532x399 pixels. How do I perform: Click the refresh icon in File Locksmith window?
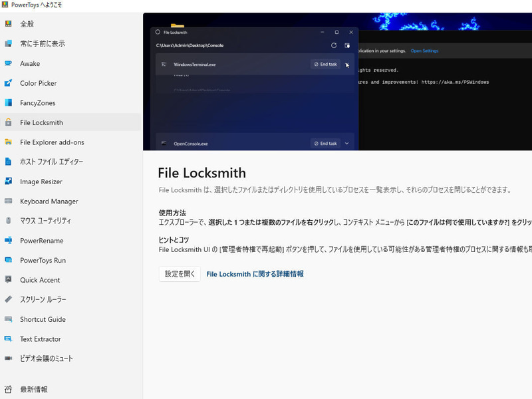[x=334, y=45]
